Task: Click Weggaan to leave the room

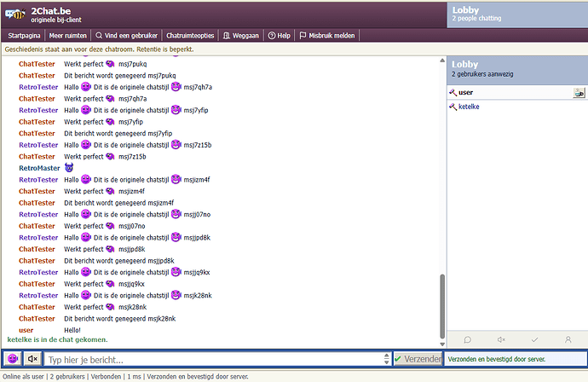Action: coord(241,36)
